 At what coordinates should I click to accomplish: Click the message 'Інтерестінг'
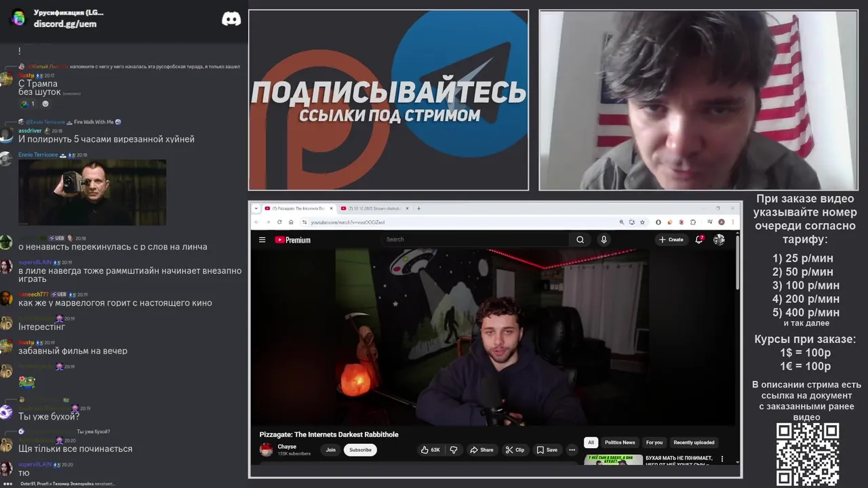(41, 327)
